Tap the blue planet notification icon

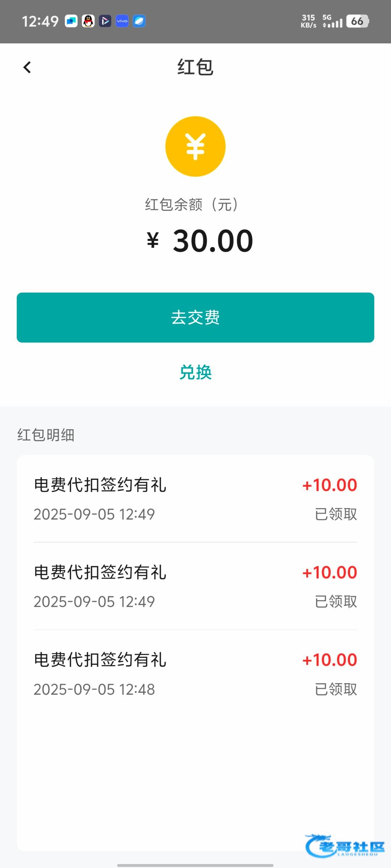tap(139, 21)
